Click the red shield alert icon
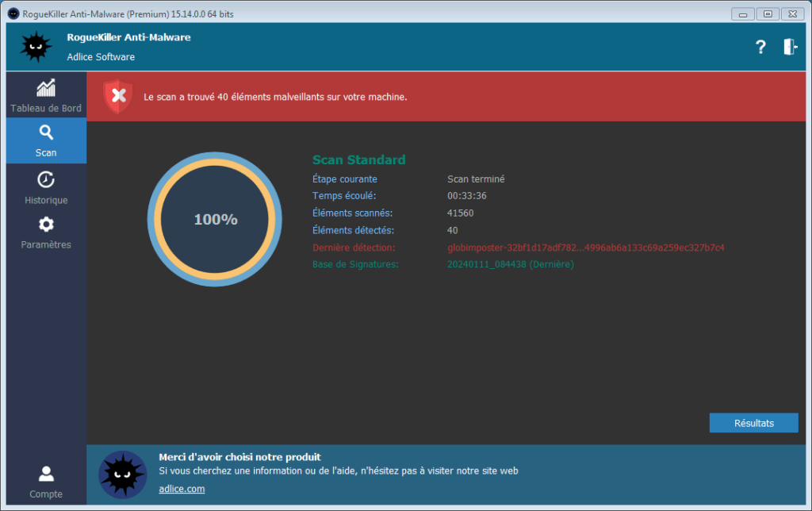This screenshot has height=511, width=812. [118, 96]
